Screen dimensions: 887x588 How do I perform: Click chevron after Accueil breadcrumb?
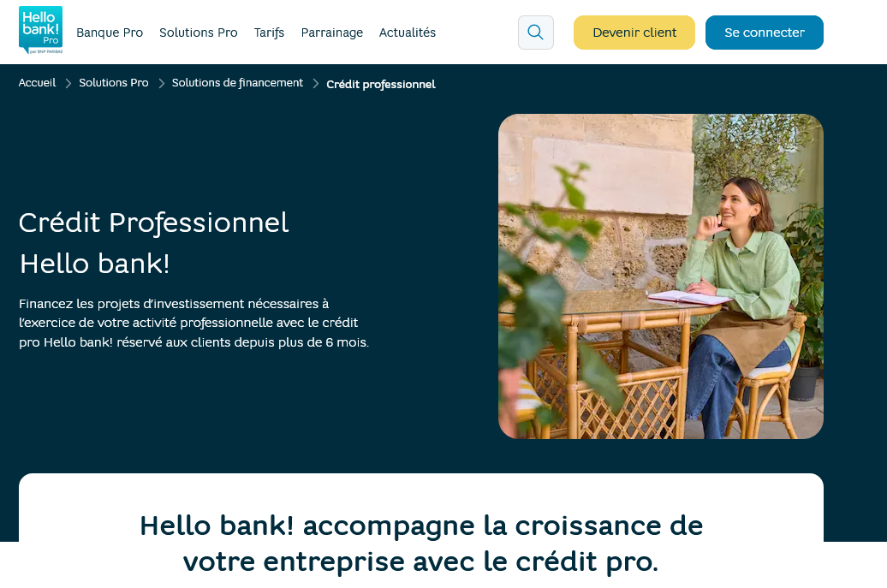point(68,84)
